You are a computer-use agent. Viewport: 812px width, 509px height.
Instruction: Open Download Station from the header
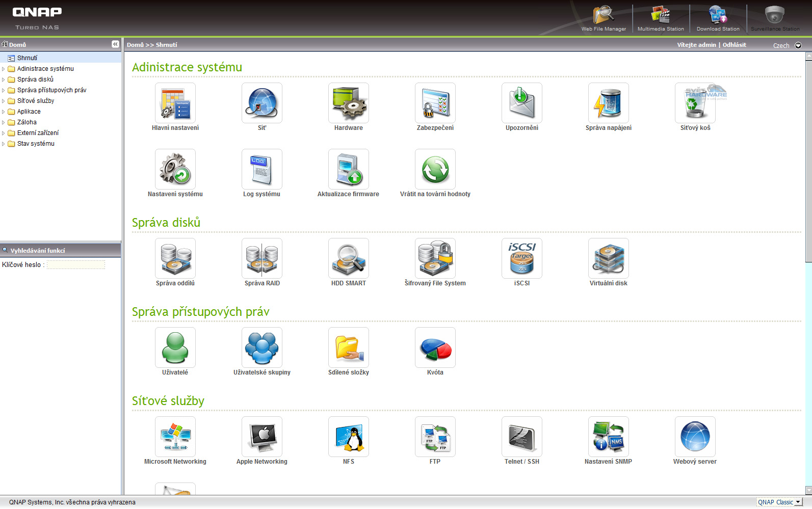[718, 18]
